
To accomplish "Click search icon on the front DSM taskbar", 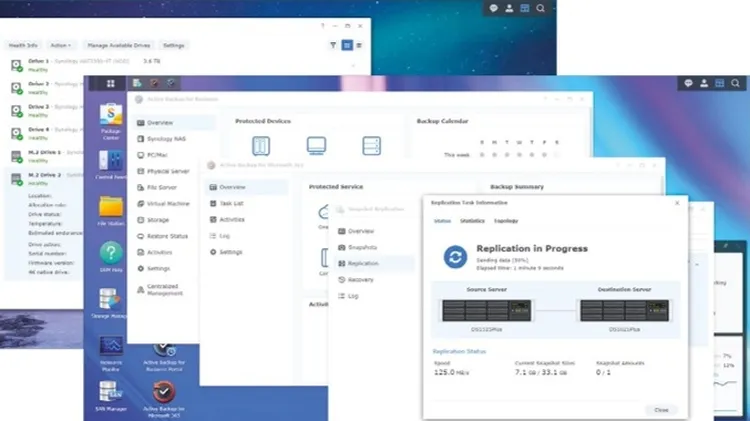I will click(735, 83).
